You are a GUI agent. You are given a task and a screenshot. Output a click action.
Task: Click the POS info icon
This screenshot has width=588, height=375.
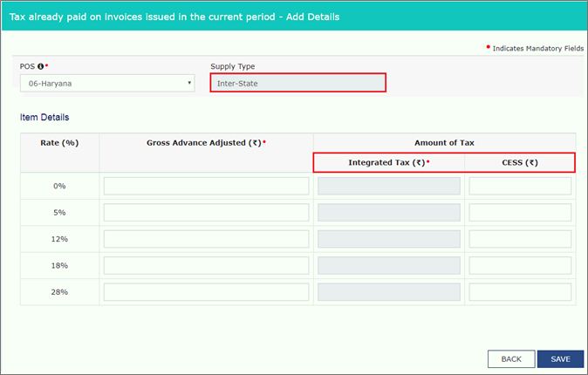[40, 66]
